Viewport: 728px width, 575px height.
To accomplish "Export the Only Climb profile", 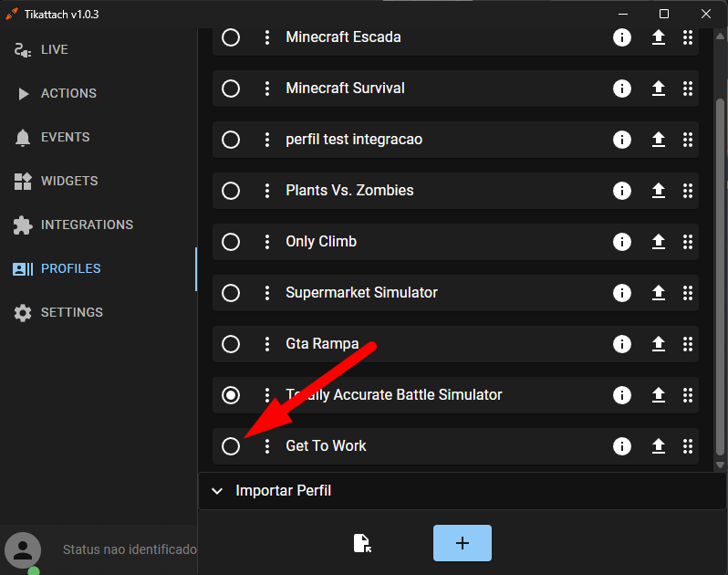I will [x=659, y=242].
